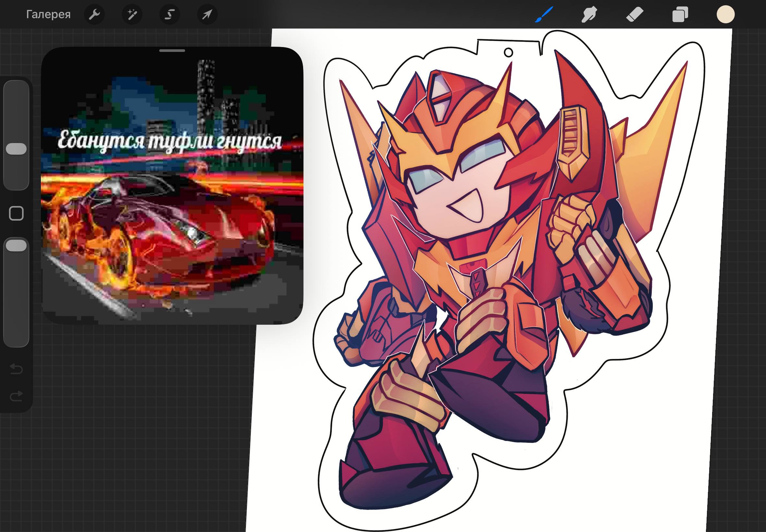
Task: Open the active color picker swatch
Action: [726, 14]
